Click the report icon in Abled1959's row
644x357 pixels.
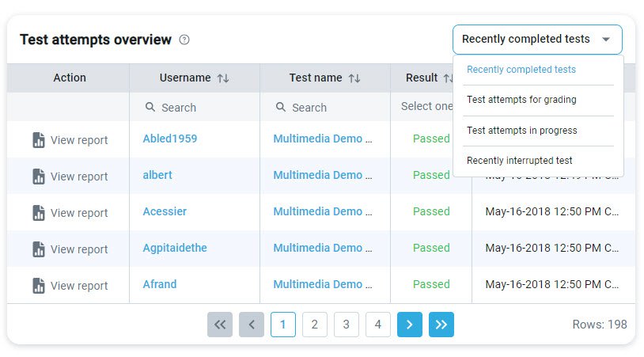(39, 140)
